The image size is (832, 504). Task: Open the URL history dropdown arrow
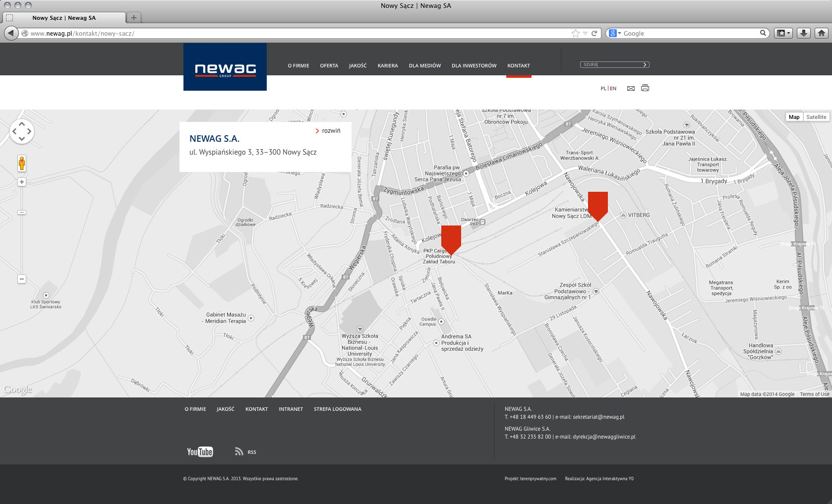[585, 33]
